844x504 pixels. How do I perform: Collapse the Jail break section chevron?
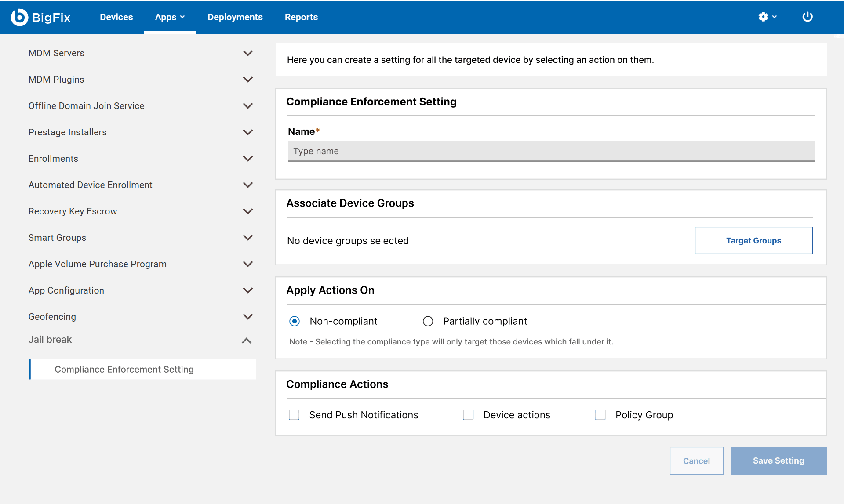[247, 341]
